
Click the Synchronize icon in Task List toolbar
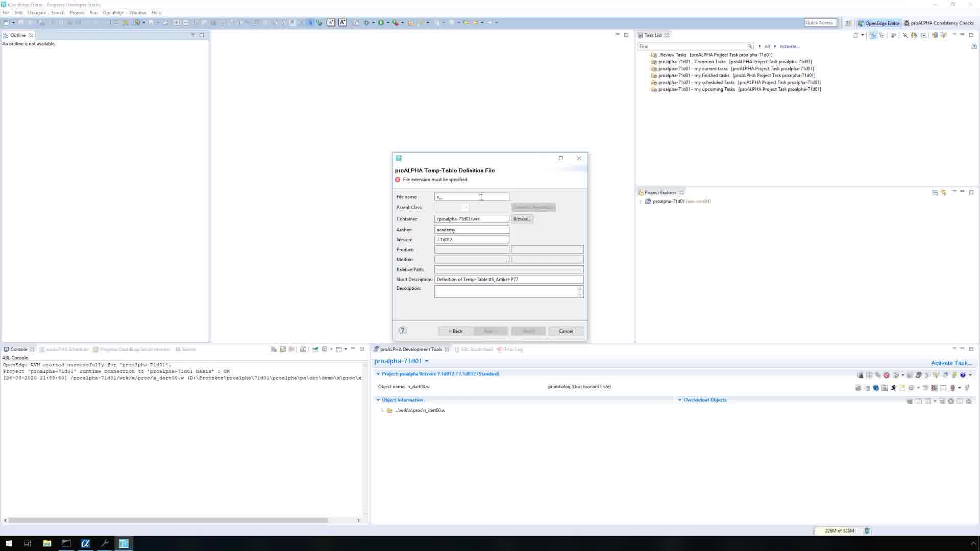935,35
